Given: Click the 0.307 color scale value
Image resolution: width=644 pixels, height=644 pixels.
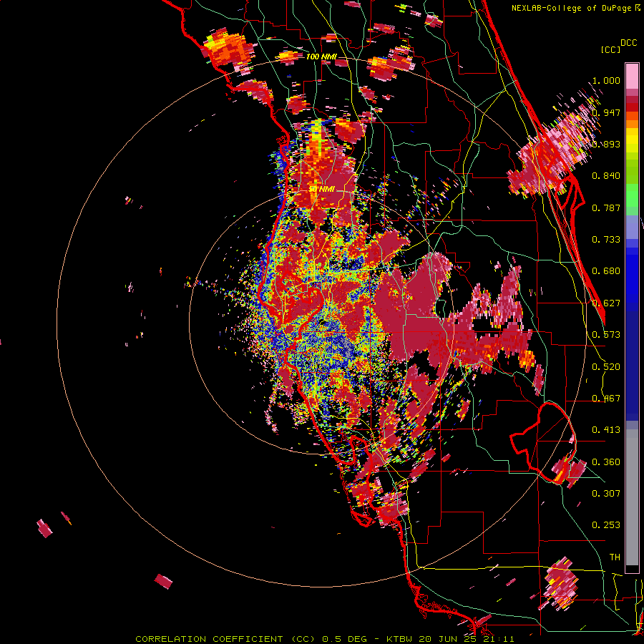Looking at the screenshot, I should tap(606, 494).
